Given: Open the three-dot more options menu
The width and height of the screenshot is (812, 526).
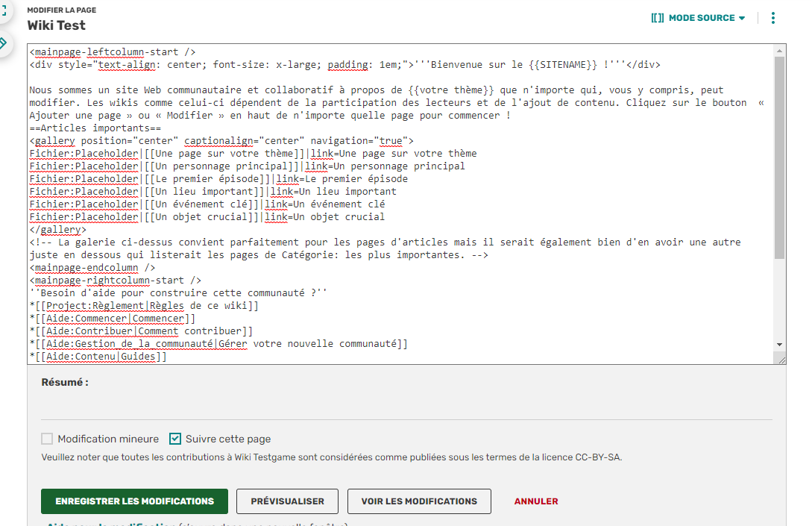Looking at the screenshot, I should (773, 18).
